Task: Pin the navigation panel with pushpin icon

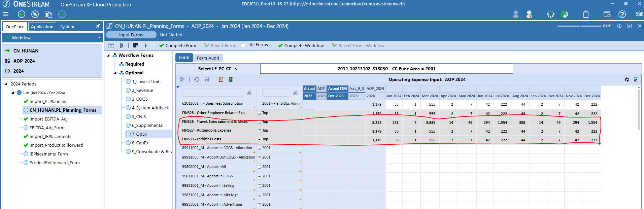Action: (x=98, y=26)
